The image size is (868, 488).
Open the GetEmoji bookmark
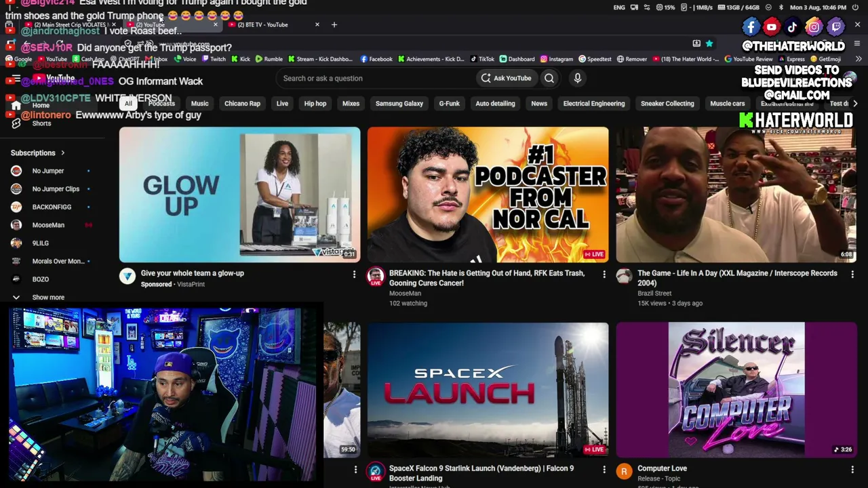pyautogui.click(x=825, y=59)
